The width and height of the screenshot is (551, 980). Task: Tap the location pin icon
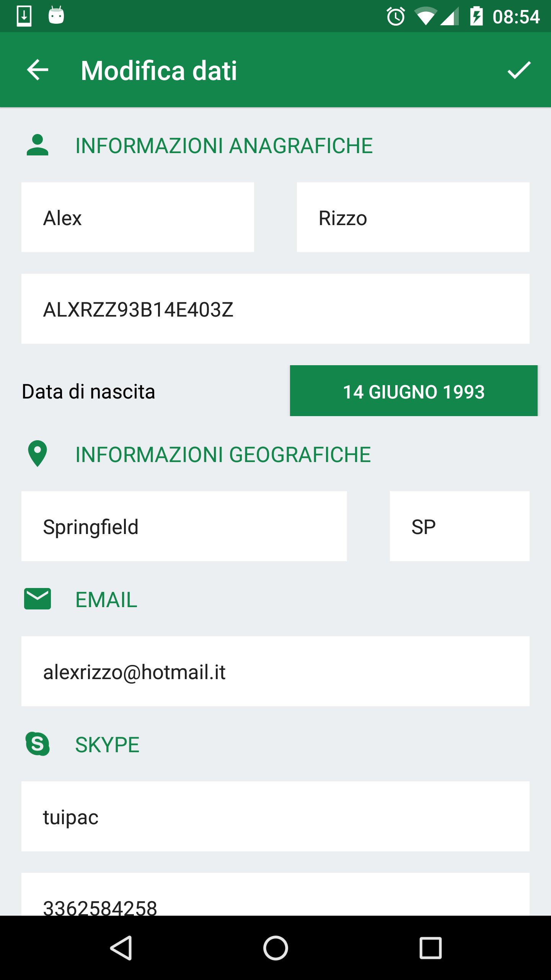(x=37, y=454)
